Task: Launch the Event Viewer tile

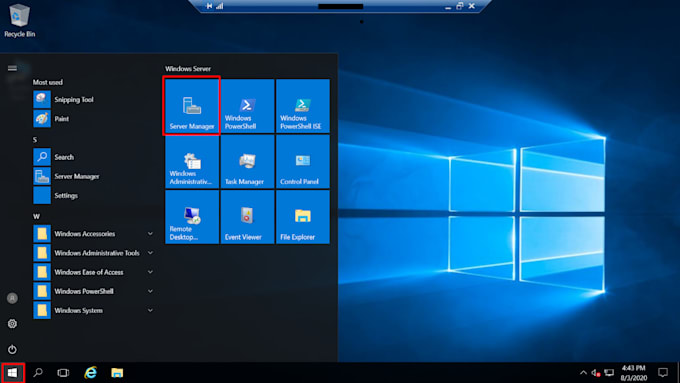Action: [x=247, y=217]
